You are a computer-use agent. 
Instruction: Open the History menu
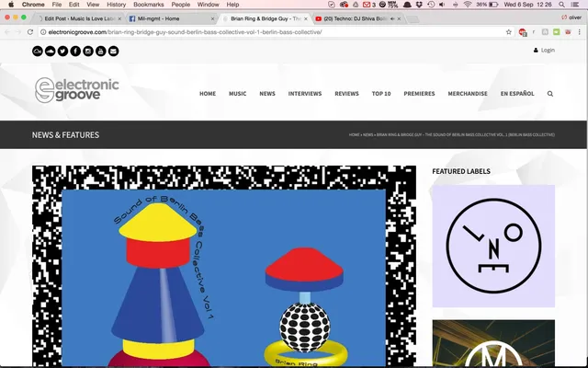(117, 5)
